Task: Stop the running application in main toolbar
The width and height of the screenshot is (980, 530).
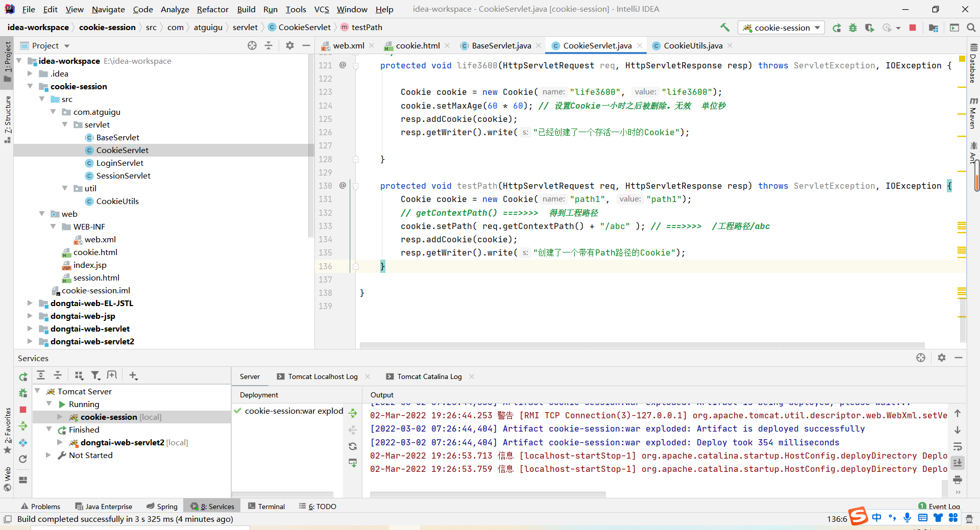Action: pyautogui.click(x=913, y=28)
